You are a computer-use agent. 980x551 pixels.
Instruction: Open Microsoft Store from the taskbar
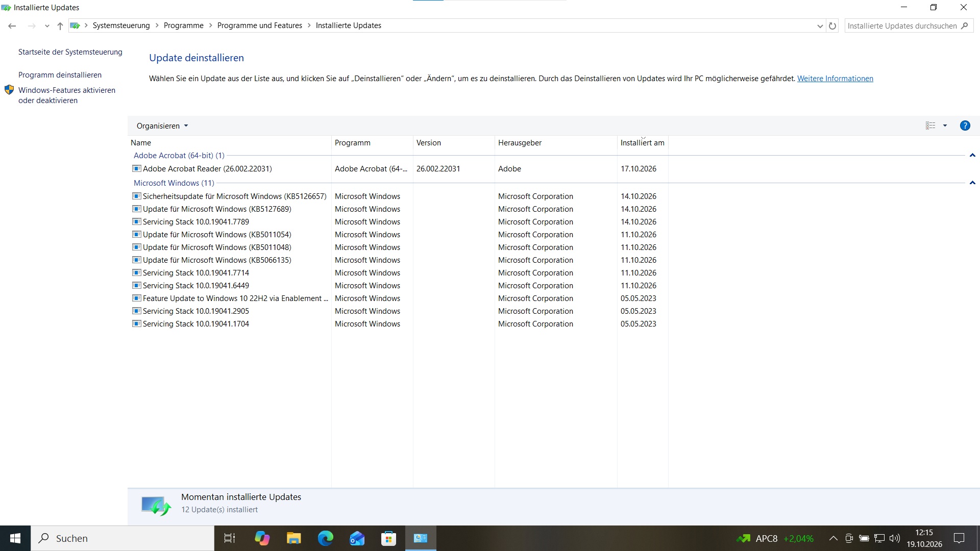[x=388, y=538]
